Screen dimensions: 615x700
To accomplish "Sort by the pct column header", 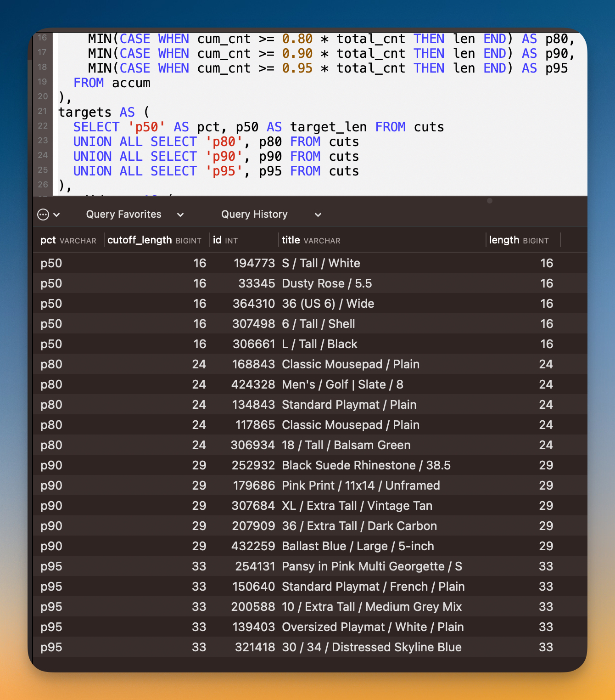I will coord(68,240).
